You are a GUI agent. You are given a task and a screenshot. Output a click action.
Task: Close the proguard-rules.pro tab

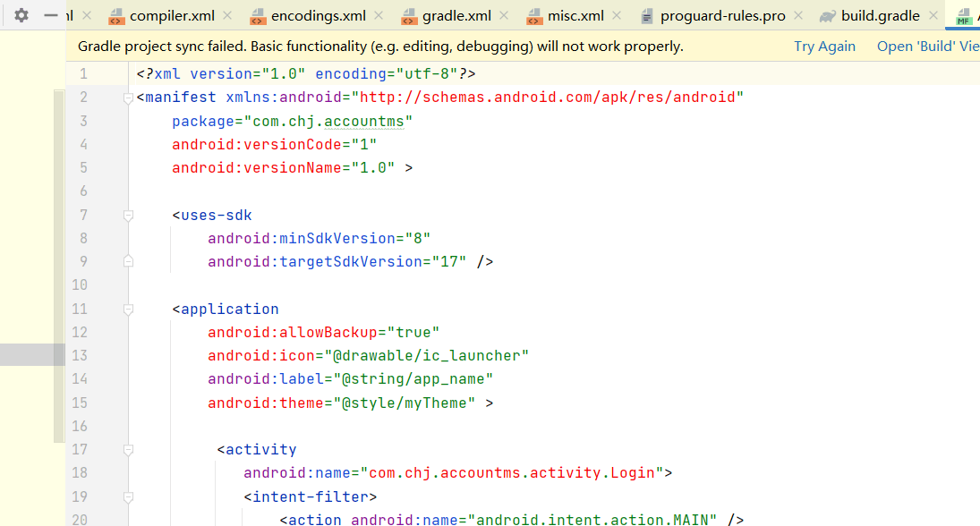point(798,15)
